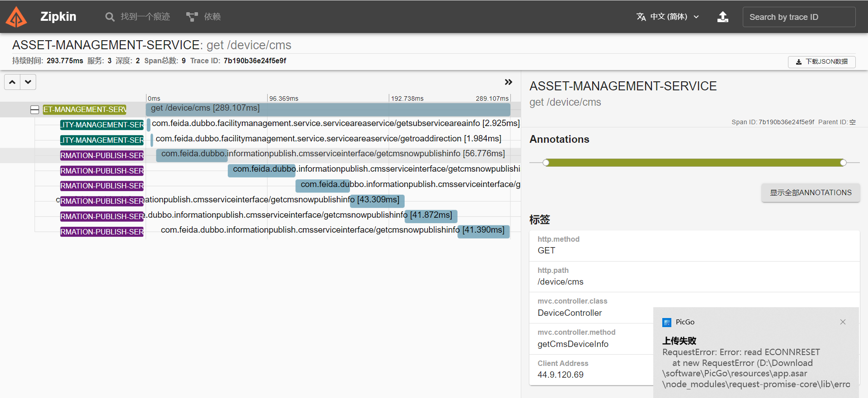This screenshot has height=398, width=868.
Task: Open the Find a trace page
Action: pos(138,17)
